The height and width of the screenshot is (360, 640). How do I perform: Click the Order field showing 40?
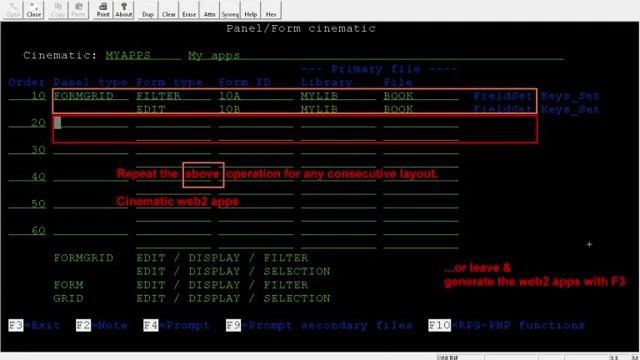27,177
